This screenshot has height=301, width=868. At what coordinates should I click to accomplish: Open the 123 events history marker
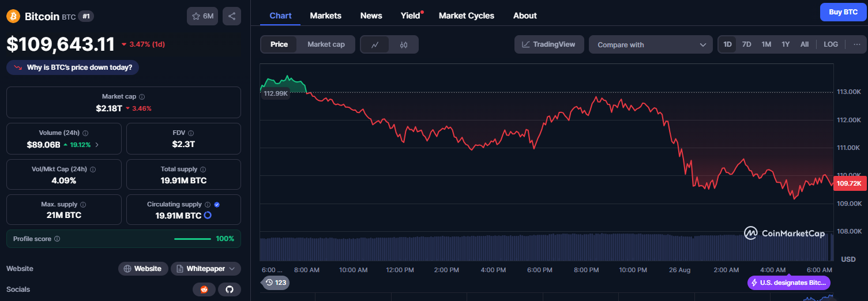click(x=276, y=283)
